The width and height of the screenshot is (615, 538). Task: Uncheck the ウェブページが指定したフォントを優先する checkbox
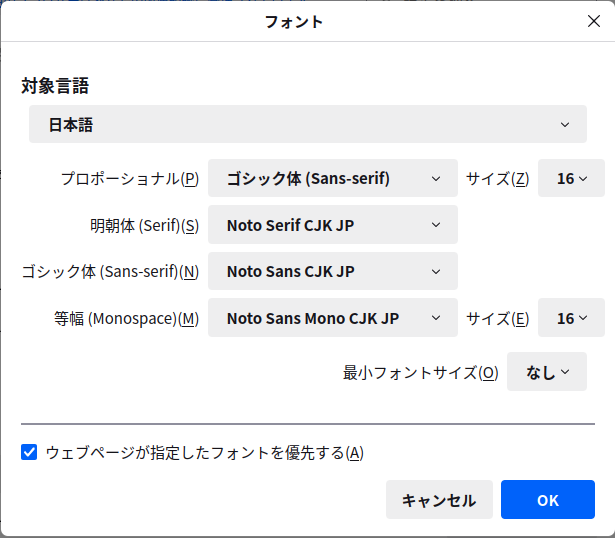[x=29, y=453]
